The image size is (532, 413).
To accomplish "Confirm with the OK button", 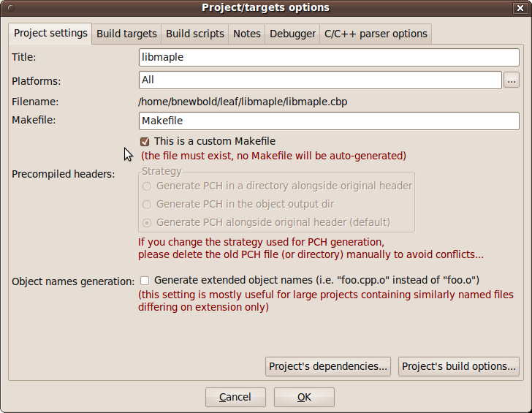I will [x=304, y=397].
